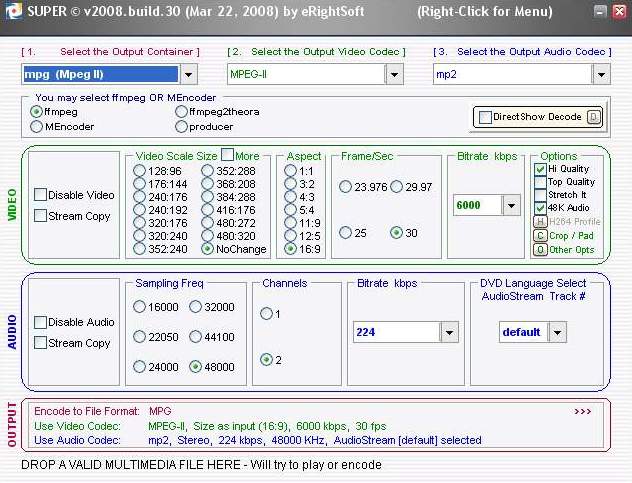Set sampling frequency to 32000
632x483 pixels.
tap(195, 307)
